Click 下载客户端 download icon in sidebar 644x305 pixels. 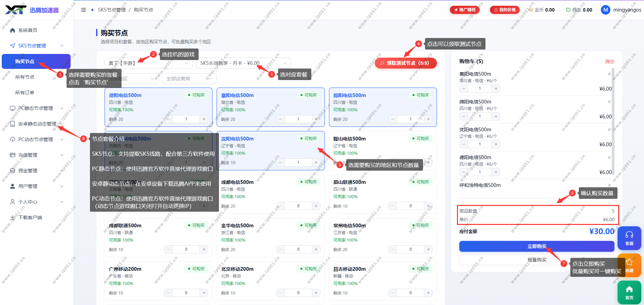click(x=13, y=217)
